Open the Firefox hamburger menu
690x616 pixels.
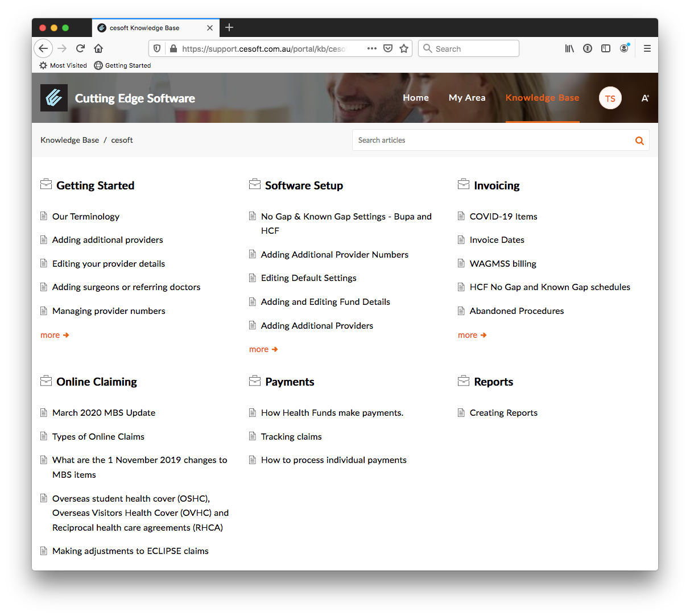point(647,48)
